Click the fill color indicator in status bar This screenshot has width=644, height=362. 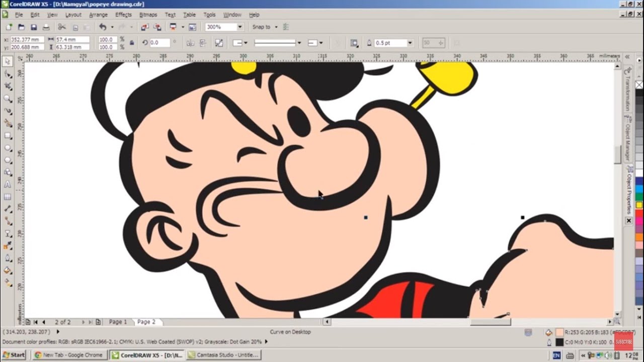click(x=559, y=332)
